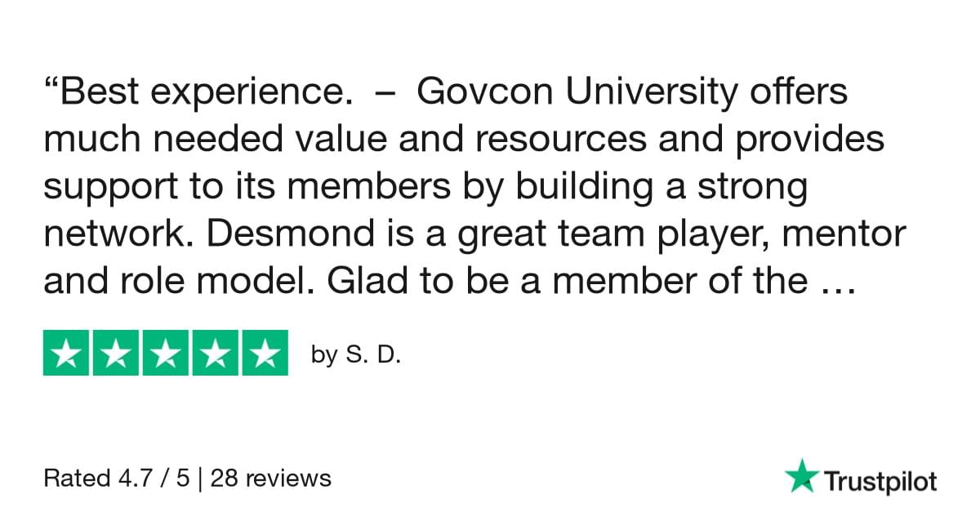Click the Trustpilot green star logo
This screenshot has width=980, height=512.
tap(800, 476)
